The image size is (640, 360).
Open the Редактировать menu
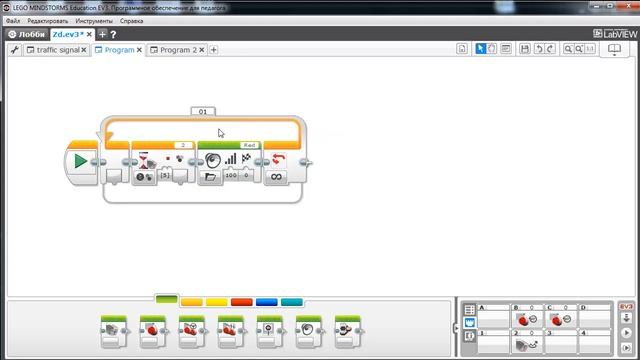click(48, 21)
